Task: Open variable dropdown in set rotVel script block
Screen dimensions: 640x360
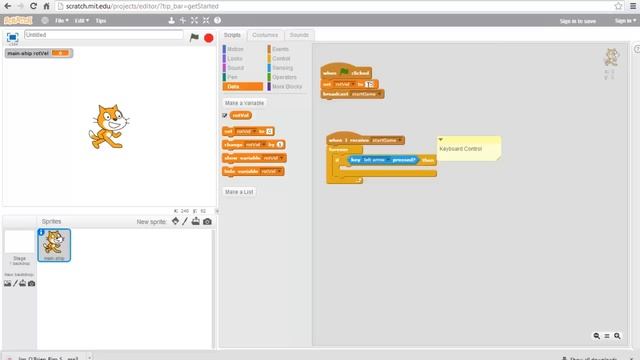Action: coord(353,84)
